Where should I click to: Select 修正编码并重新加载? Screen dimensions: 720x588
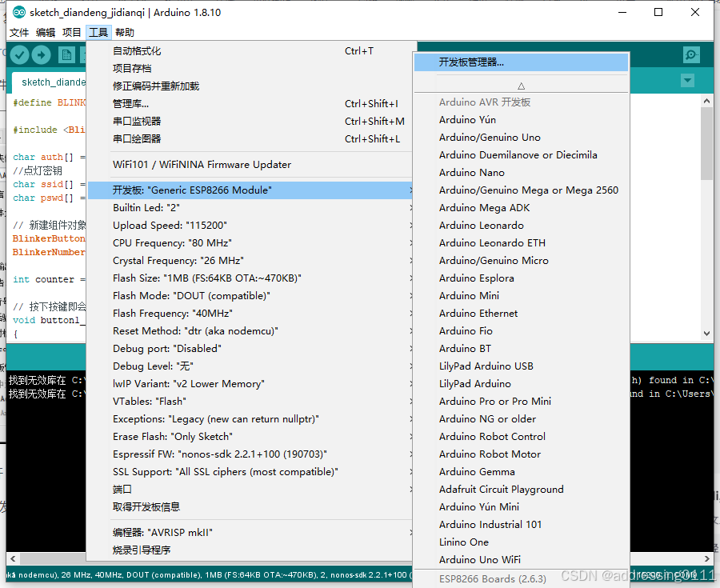(x=250, y=86)
